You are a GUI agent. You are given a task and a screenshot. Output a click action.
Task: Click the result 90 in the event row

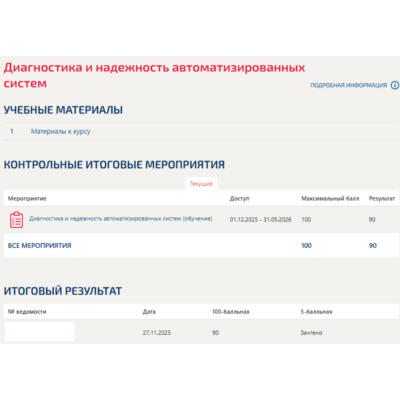(x=372, y=220)
